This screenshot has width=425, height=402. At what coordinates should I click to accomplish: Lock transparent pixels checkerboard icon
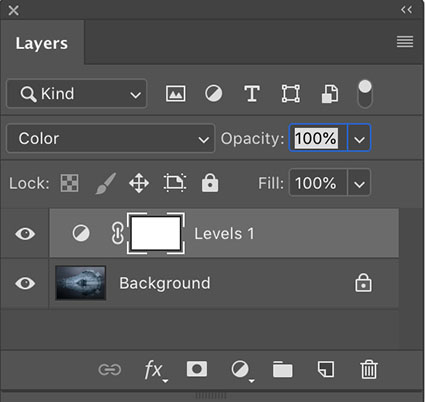coord(69,183)
